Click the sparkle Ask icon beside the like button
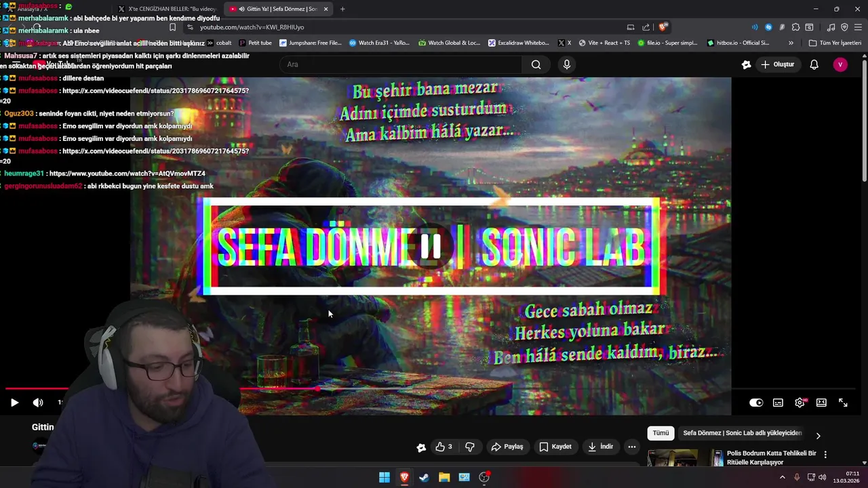Image resolution: width=868 pixels, height=488 pixels. [421, 447]
